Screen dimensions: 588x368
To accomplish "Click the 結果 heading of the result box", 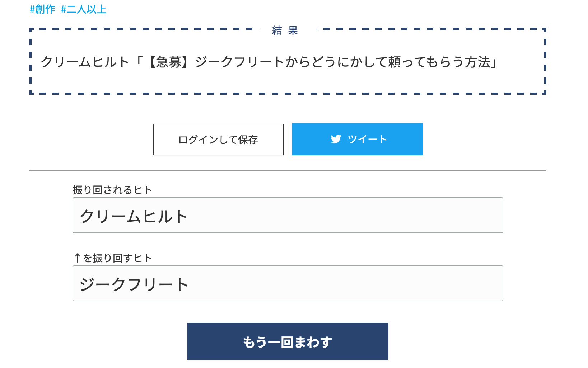I will (x=285, y=30).
